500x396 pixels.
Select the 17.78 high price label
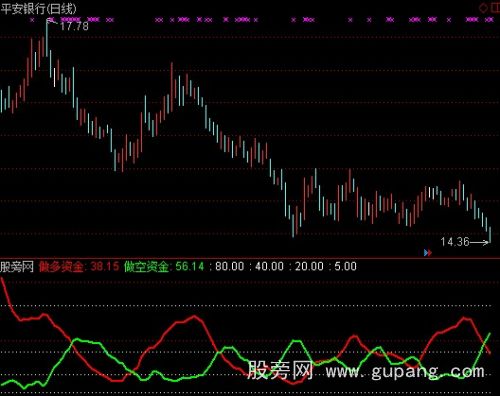[x=74, y=26]
